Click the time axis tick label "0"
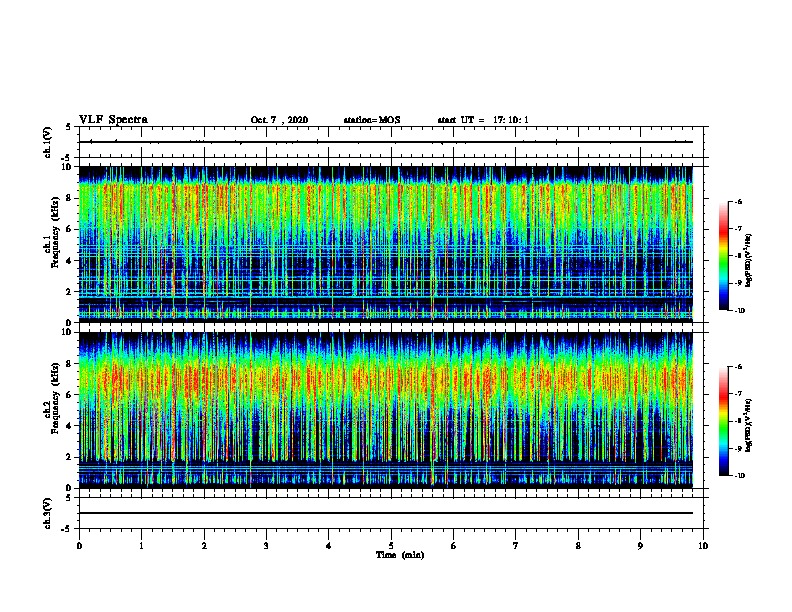 (79, 546)
